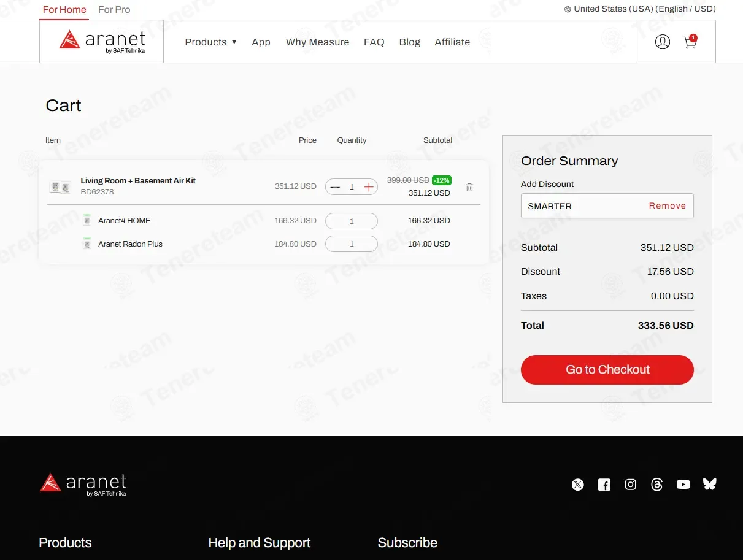Open the Instagram icon in footer

click(631, 485)
